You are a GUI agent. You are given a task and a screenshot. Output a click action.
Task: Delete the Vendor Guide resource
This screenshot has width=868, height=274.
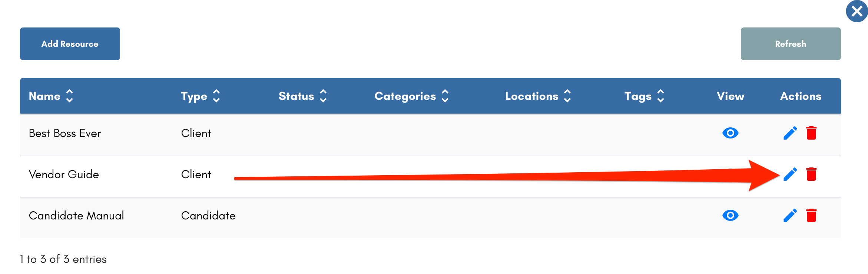click(811, 174)
